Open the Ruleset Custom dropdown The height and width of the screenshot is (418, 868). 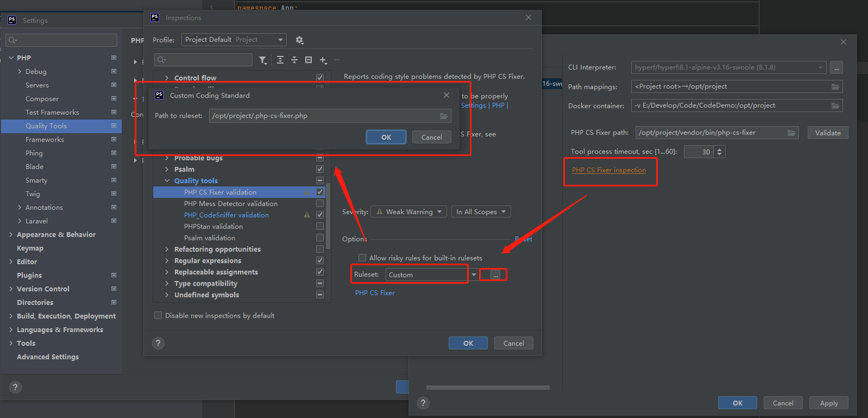click(x=432, y=275)
